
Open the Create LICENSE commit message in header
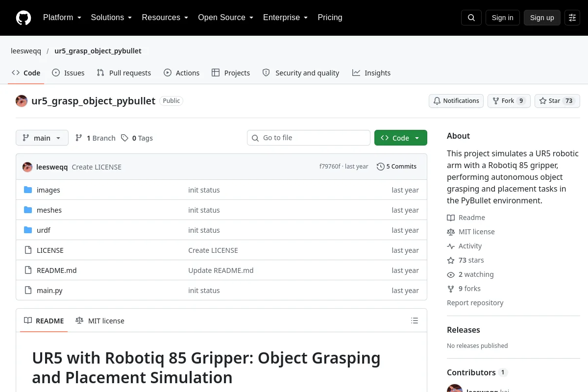click(97, 167)
